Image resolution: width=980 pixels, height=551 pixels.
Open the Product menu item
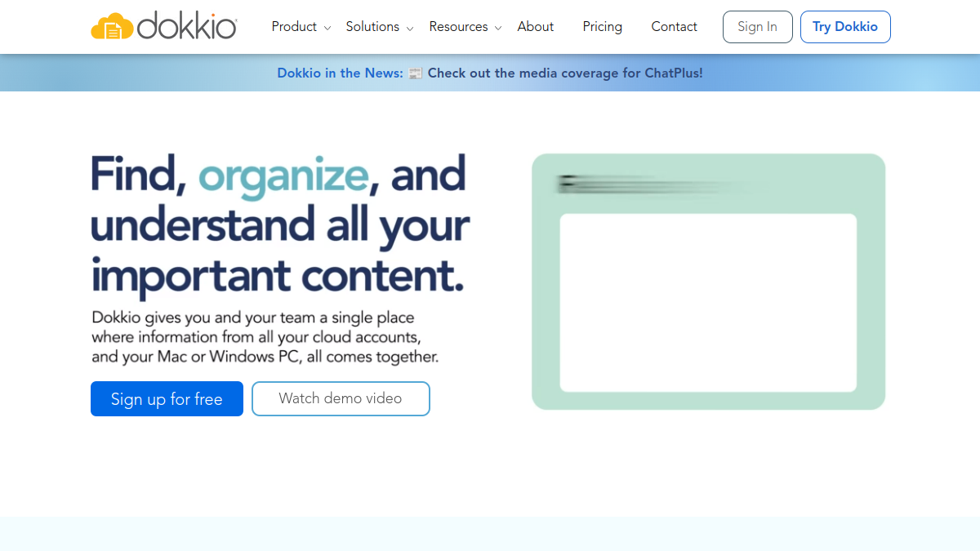[x=294, y=27]
